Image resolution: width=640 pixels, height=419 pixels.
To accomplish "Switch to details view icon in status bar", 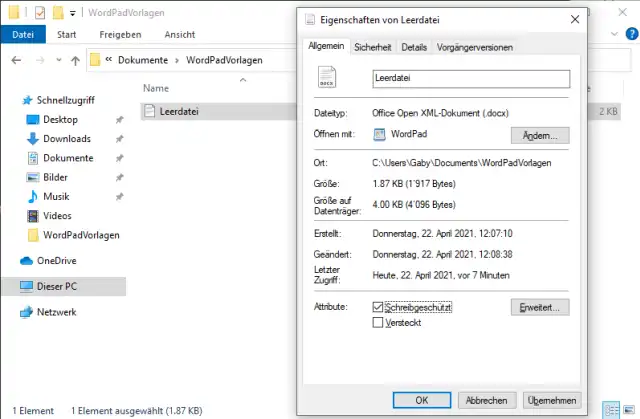I will tap(611, 410).
